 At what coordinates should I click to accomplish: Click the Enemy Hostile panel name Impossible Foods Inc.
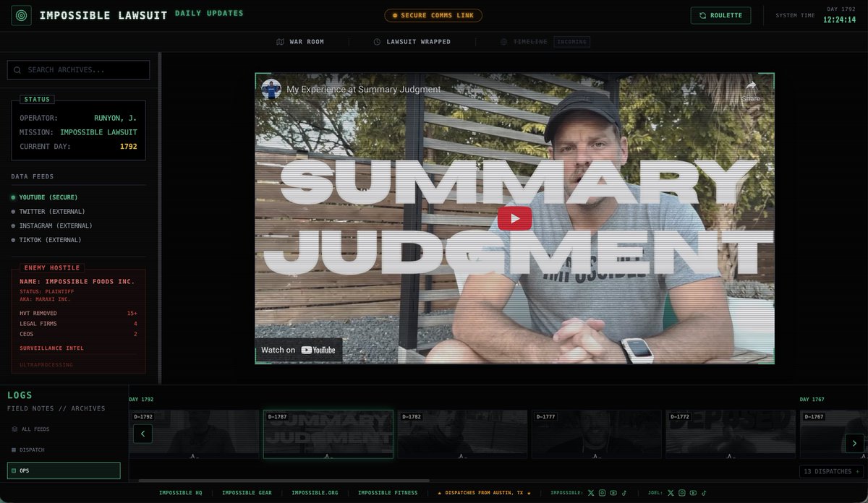[x=77, y=281]
